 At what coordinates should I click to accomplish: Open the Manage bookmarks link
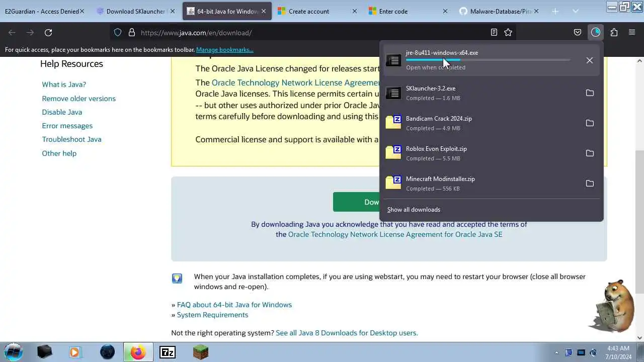tap(224, 50)
